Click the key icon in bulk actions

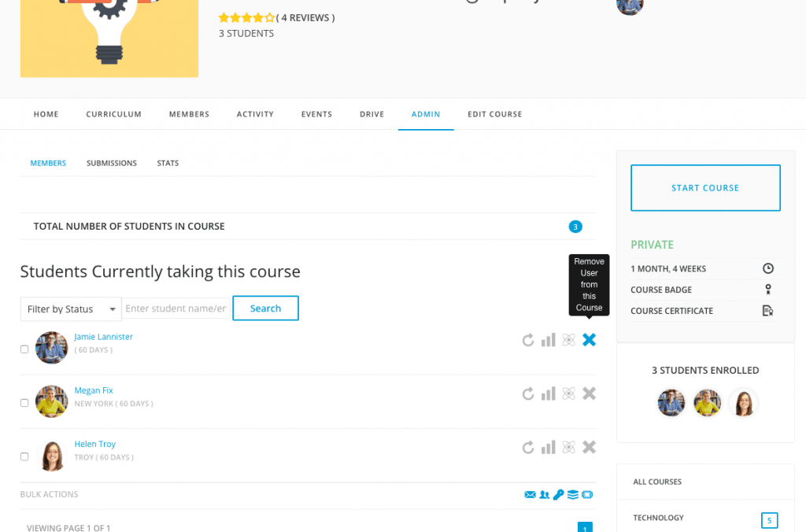coord(558,495)
